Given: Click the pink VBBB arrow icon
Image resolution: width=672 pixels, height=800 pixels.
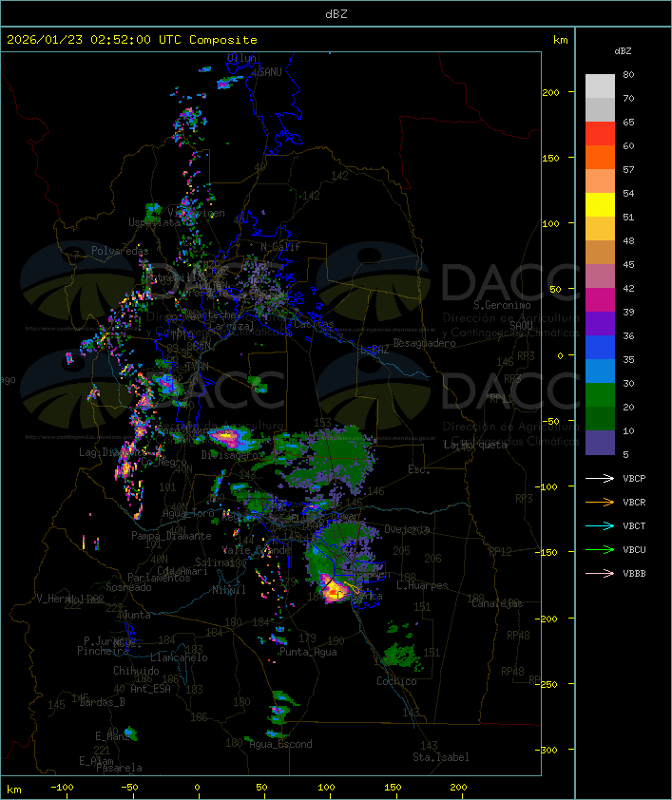Looking at the screenshot, I should pos(600,574).
